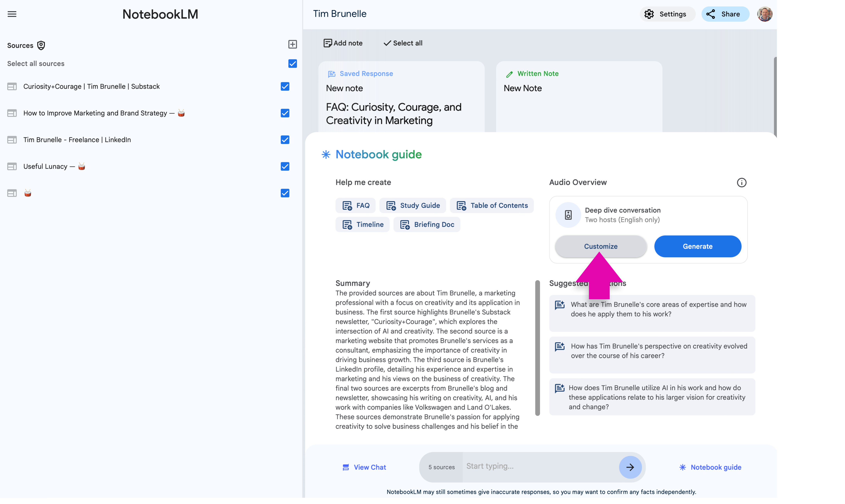Click the last drum source document icon

tap(12, 193)
